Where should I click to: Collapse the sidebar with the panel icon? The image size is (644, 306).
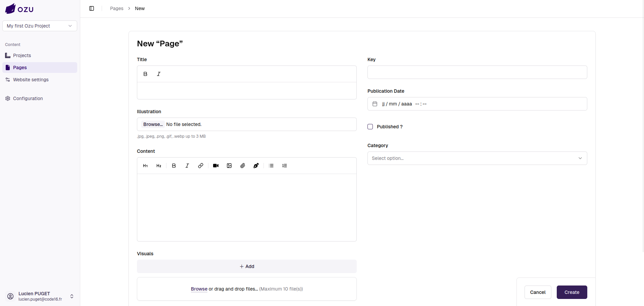pyautogui.click(x=91, y=8)
